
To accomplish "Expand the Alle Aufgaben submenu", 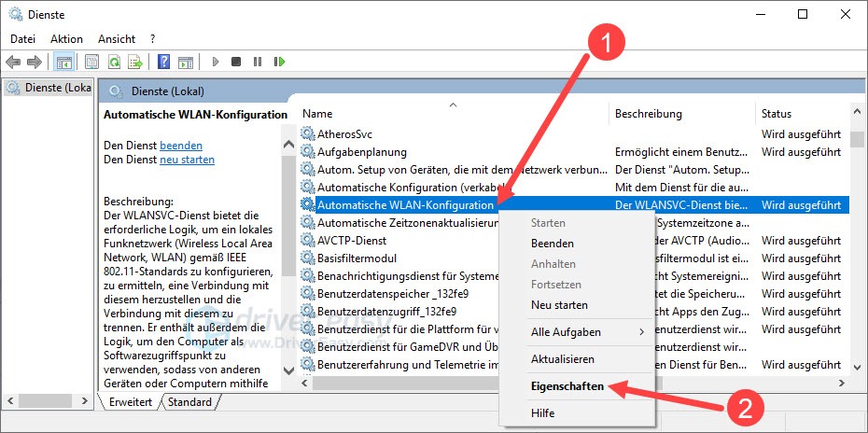I will (x=577, y=332).
